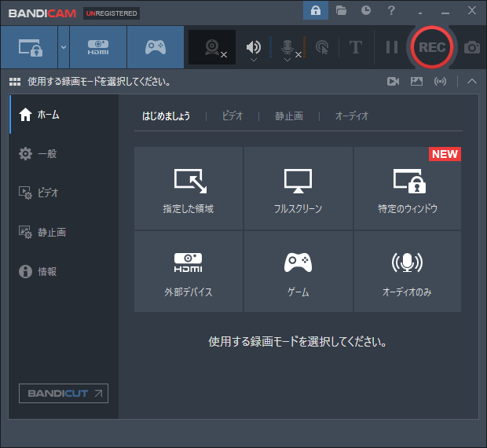Image resolution: width=487 pixels, height=448 pixels.
Task: Open the screen recording mode dropdown arrow
Action: click(64, 47)
